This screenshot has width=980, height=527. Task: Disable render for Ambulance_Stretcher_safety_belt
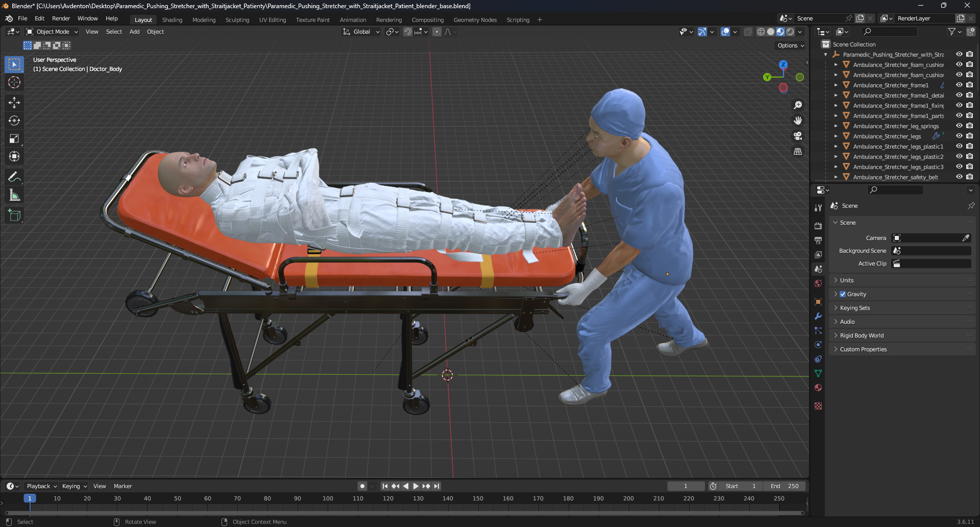tap(969, 177)
